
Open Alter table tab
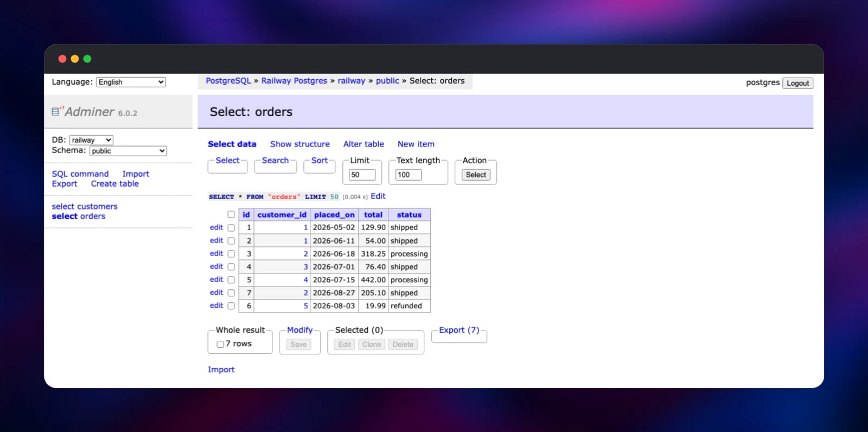pyautogui.click(x=363, y=144)
